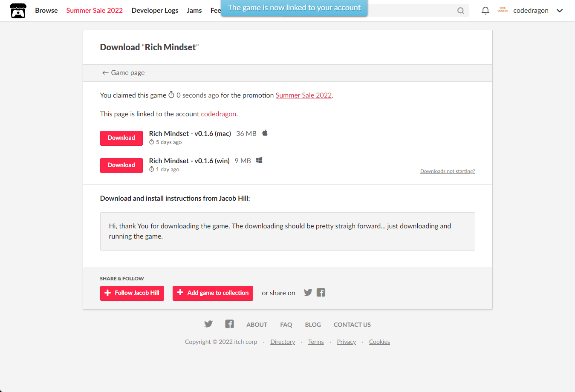575x392 pixels.
Task: Open the notifications bell
Action: [x=485, y=11]
